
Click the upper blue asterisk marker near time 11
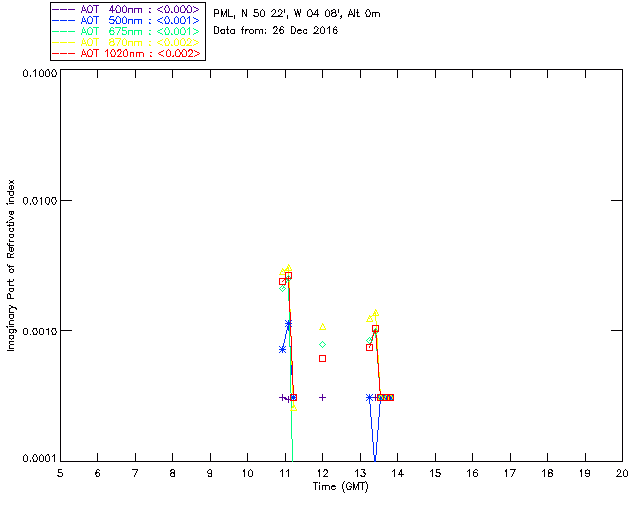[289, 324]
